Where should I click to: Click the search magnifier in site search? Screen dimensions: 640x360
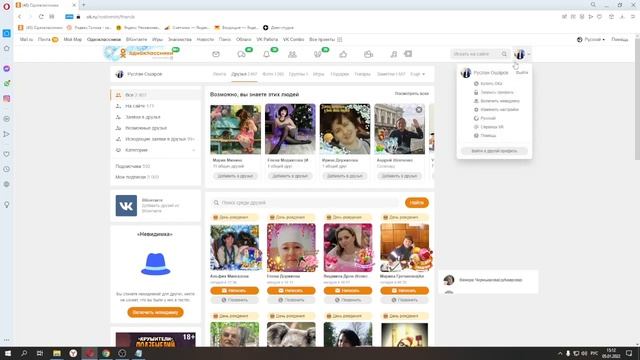[x=504, y=54]
